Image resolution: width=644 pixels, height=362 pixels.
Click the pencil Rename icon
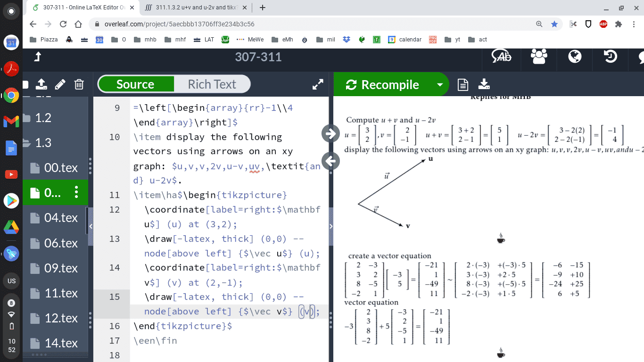point(60,84)
